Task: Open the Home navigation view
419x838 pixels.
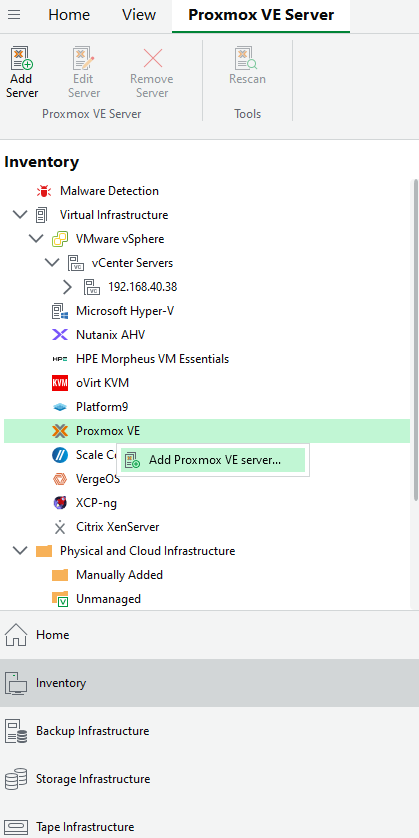Action: tap(210, 635)
